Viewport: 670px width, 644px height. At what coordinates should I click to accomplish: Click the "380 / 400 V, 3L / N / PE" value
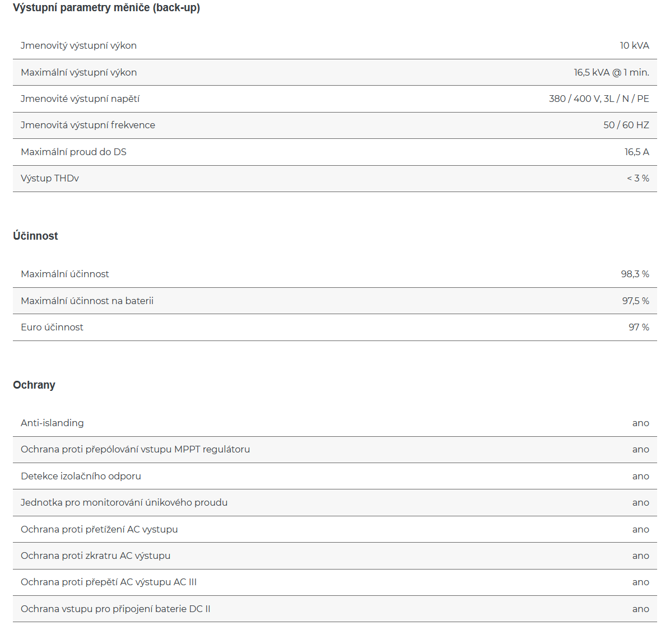[599, 99]
